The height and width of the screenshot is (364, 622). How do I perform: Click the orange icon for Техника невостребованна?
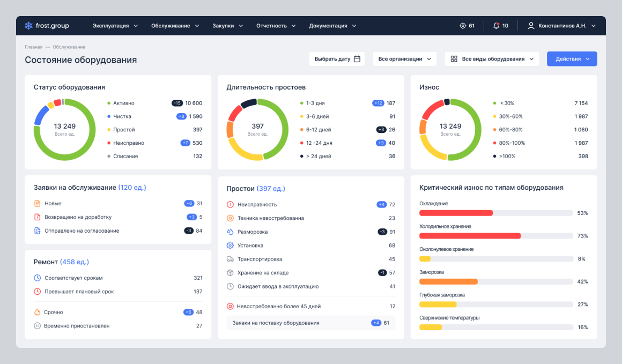pyautogui.click(x=230, y=218)
